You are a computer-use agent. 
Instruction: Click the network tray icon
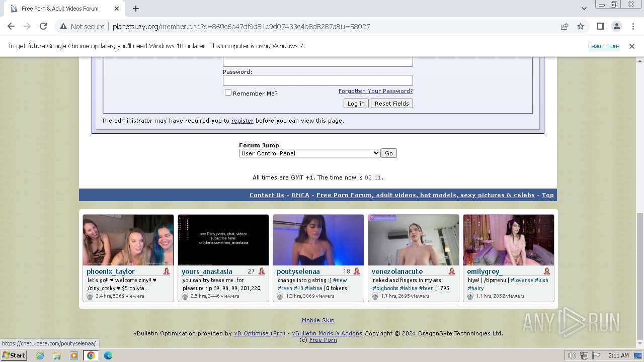point(584,355)
